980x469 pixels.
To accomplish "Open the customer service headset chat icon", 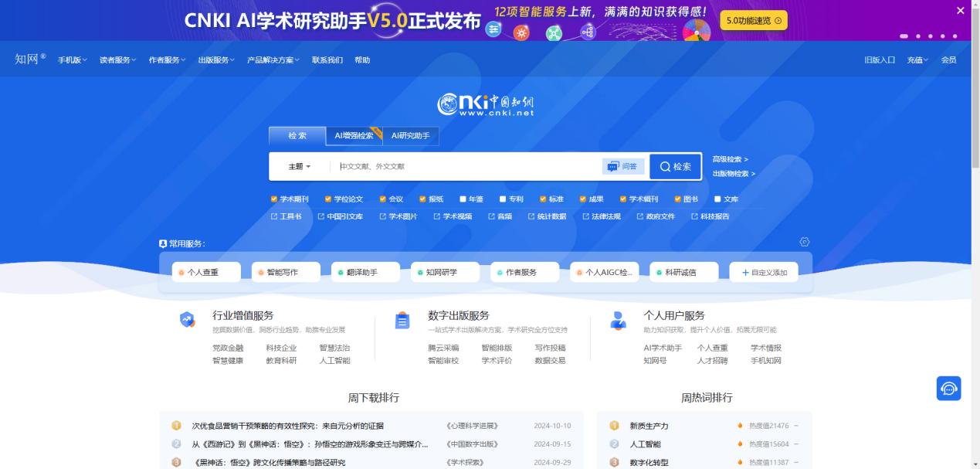I will pos(948,388).
